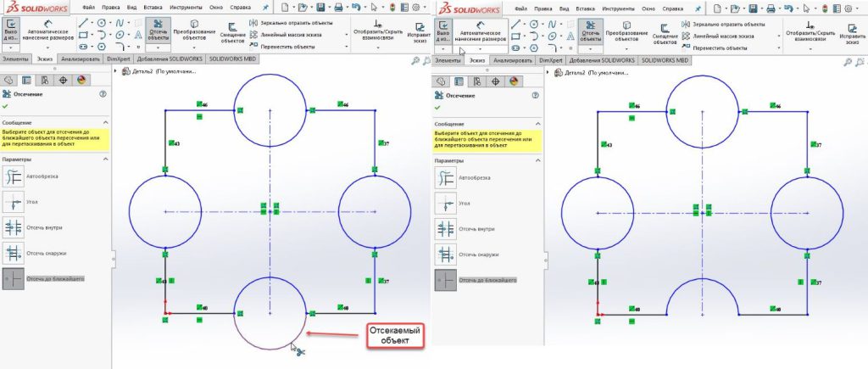Enable Автообрезка option in left panel

(14, 176)
